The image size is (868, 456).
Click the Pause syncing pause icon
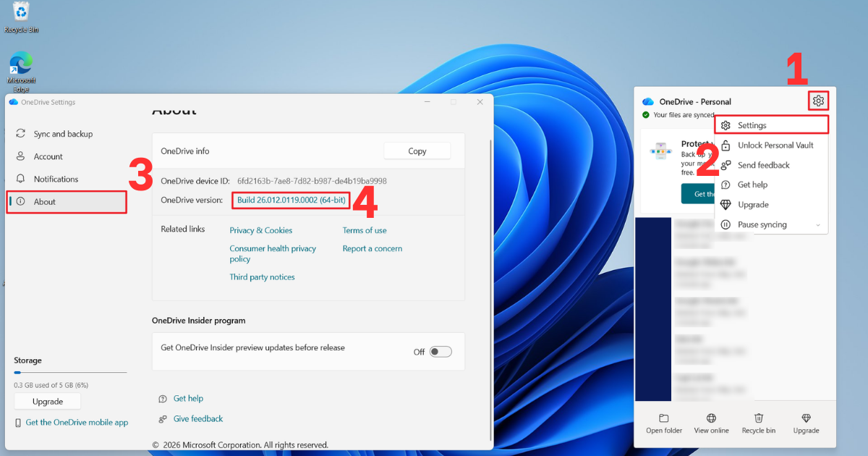point(726,224)
